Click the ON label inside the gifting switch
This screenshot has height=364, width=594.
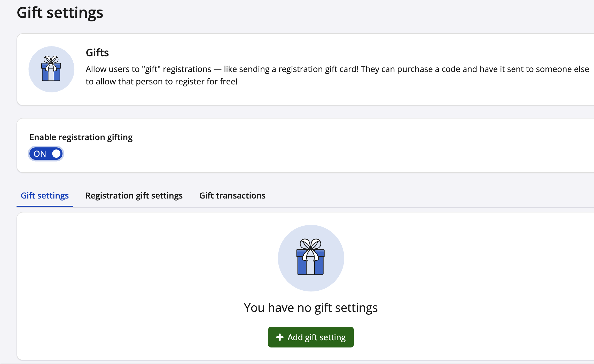pyautogui.click(x=40, y=154)
